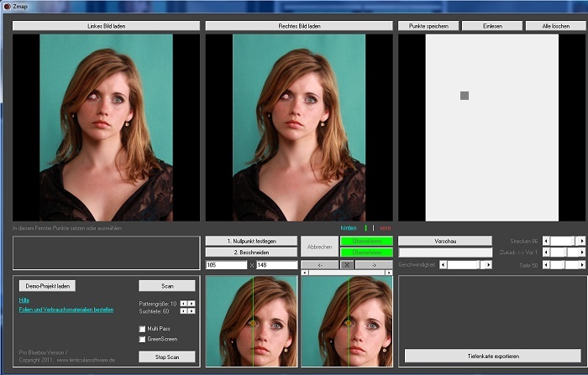
Task: Click the width field showing 105
Action: 225,265
